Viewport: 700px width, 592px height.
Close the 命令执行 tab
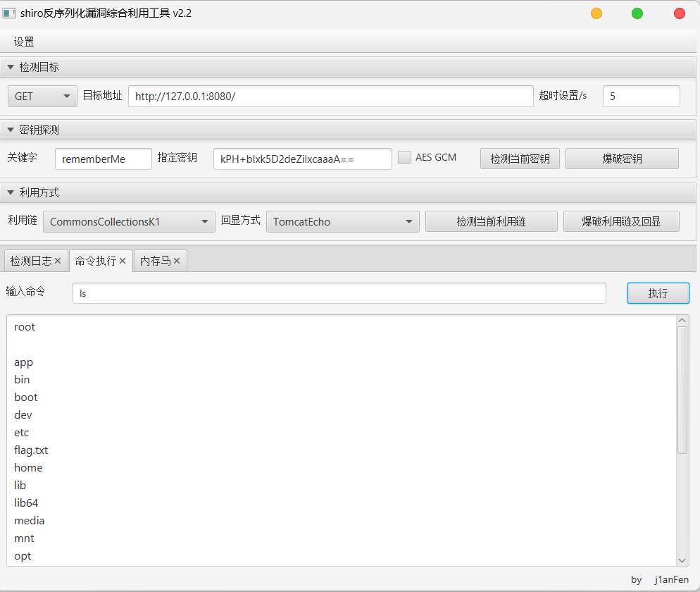[x=123, y=261]
